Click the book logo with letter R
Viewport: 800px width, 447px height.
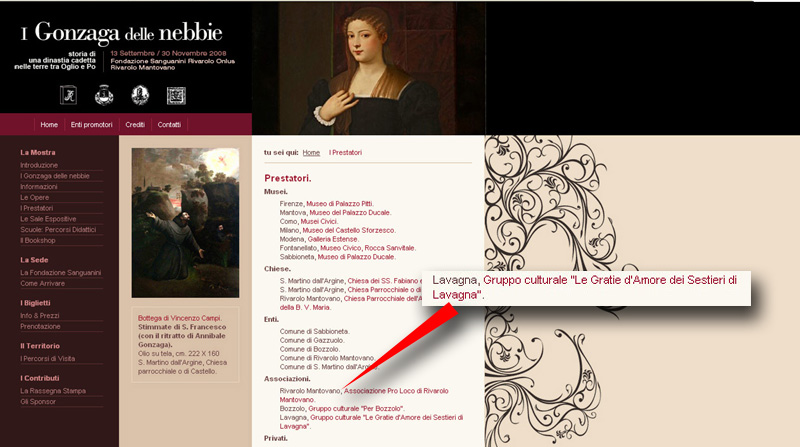click(x=68, y=95)
